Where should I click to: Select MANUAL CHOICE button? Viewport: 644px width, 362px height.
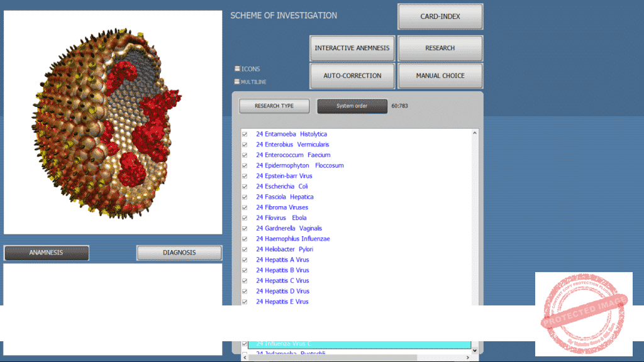(x=440, y=76)
